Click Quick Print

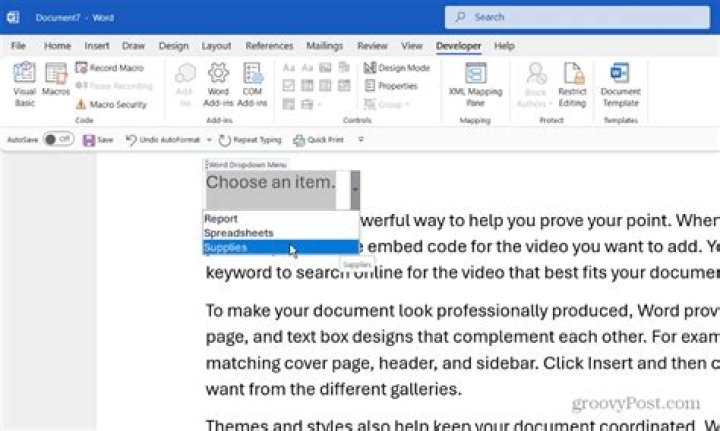click(318, 140)
